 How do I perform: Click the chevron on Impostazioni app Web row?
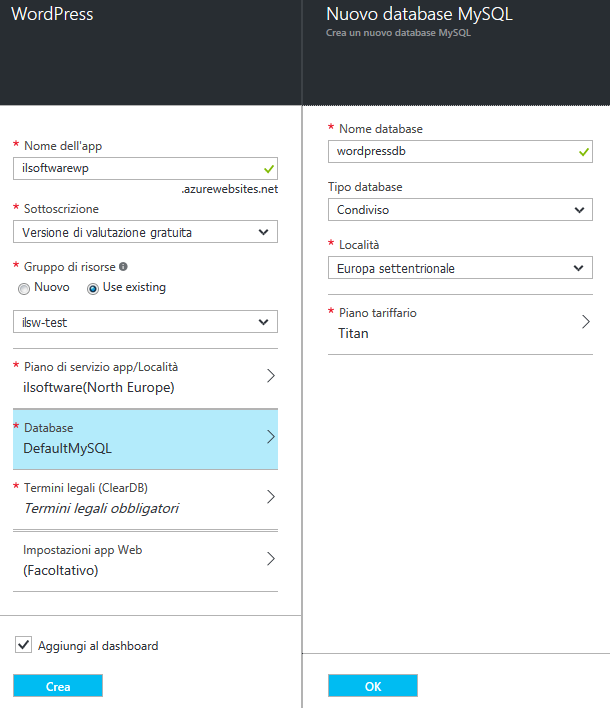coord(270,559)
